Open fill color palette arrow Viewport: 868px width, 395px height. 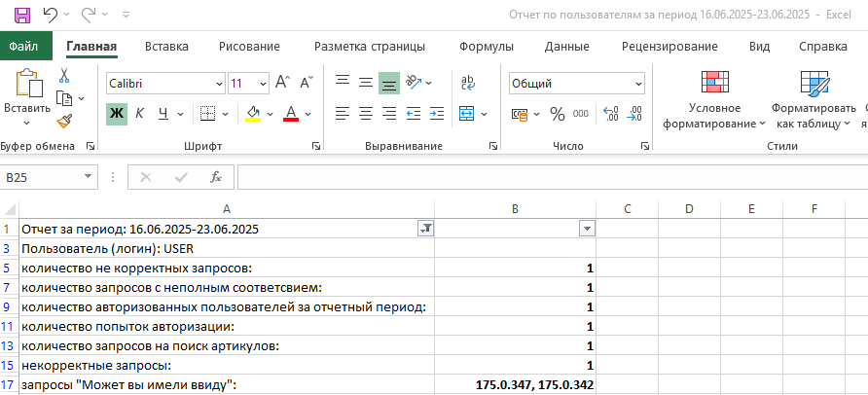271,114
